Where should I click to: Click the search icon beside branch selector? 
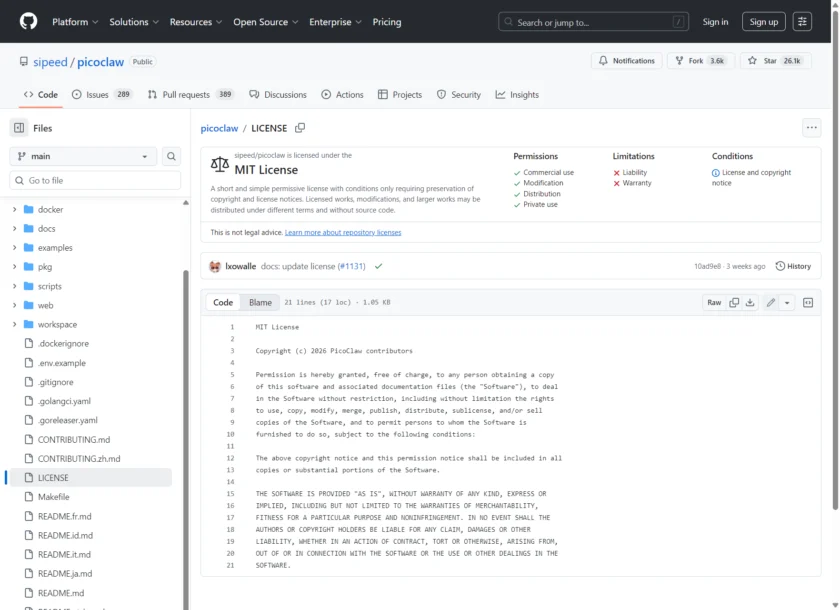(x=172, y=156)
